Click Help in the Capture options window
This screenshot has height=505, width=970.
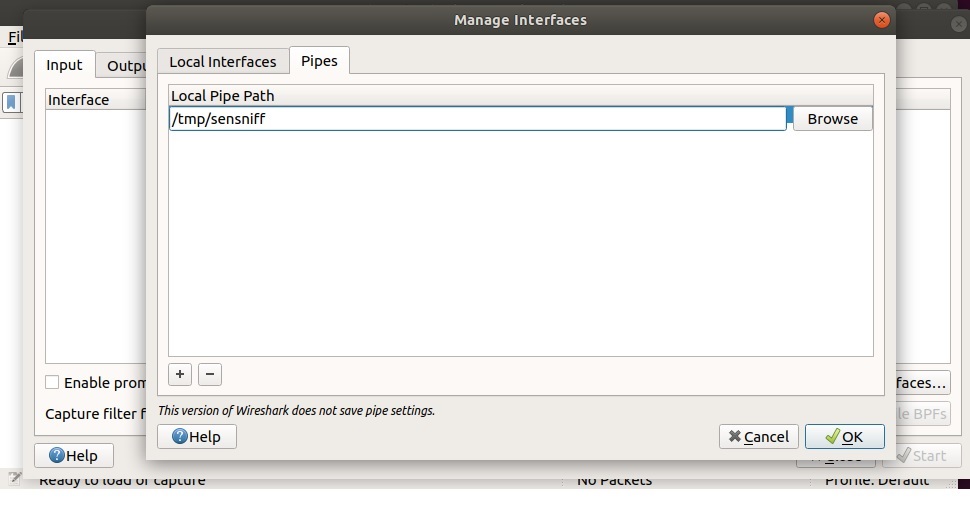pyautogui.click(x=73, y=455)
